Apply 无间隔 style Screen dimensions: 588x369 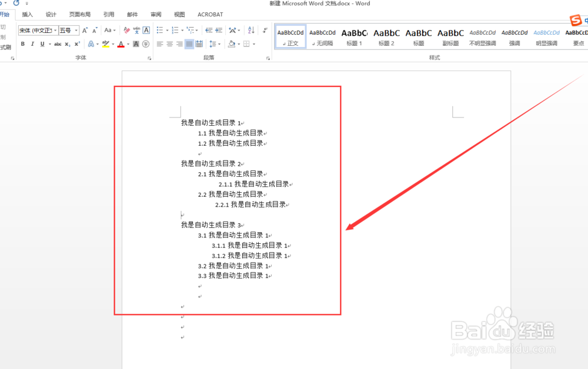(x=322, y=36)
